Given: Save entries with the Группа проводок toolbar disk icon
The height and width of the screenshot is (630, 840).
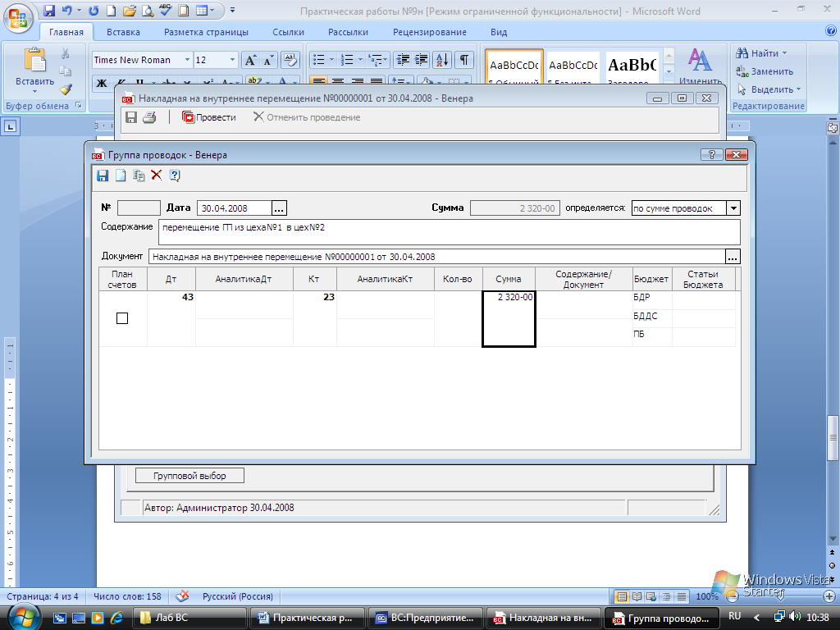Looking at the screenshot, I should (x=103, y=176).
